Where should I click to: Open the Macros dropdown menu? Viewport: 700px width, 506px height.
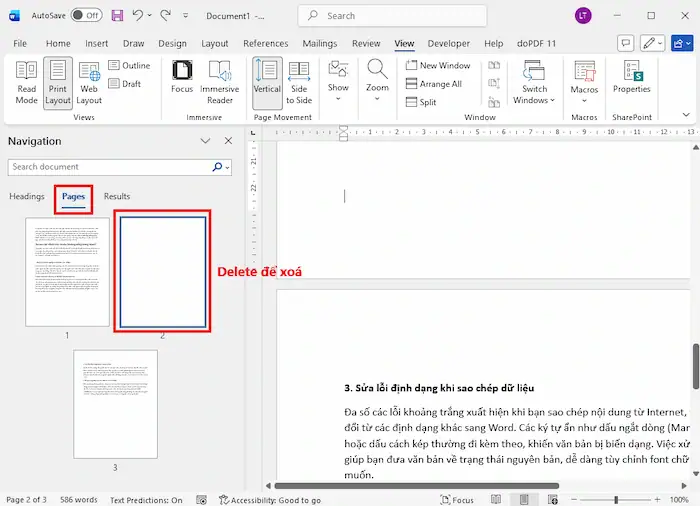(x=584, y=82)
